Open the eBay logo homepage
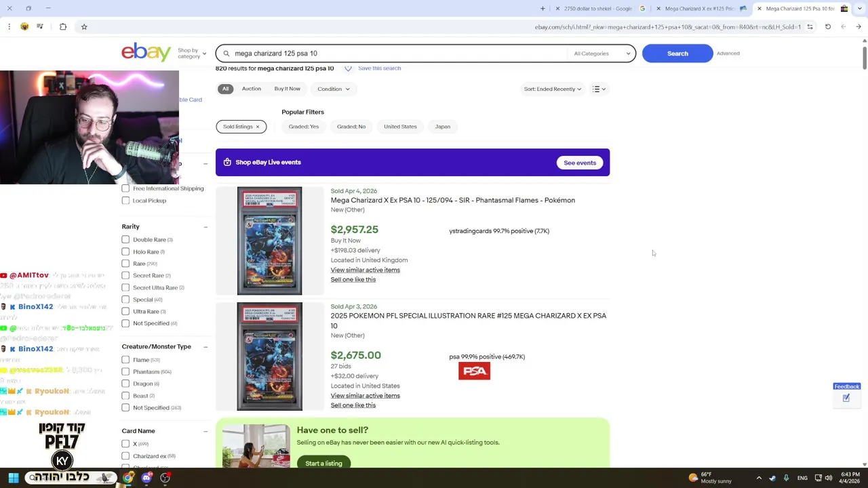Viewport: 868px width, 488px height. pos(146,52)
